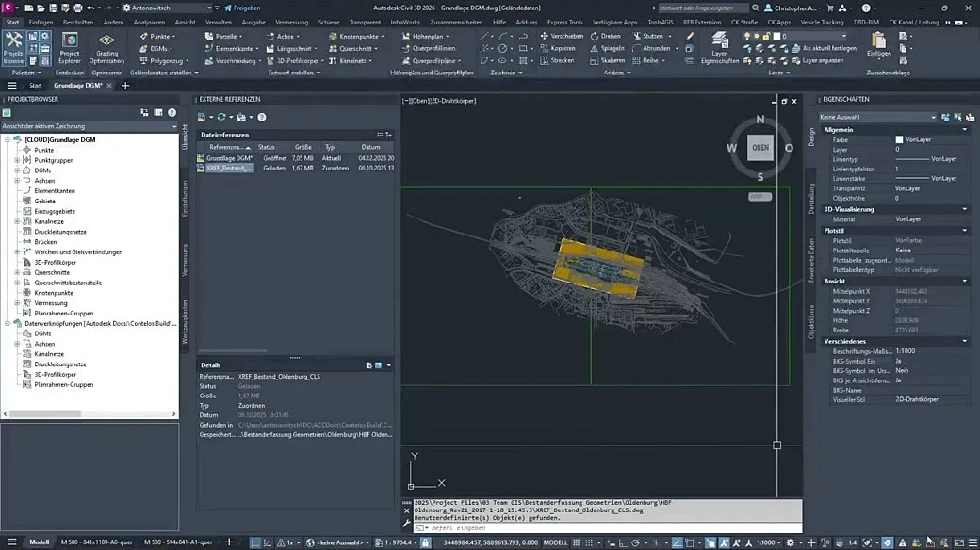Open Grading Optimization tool
The image size is (980, 550).
106,48
